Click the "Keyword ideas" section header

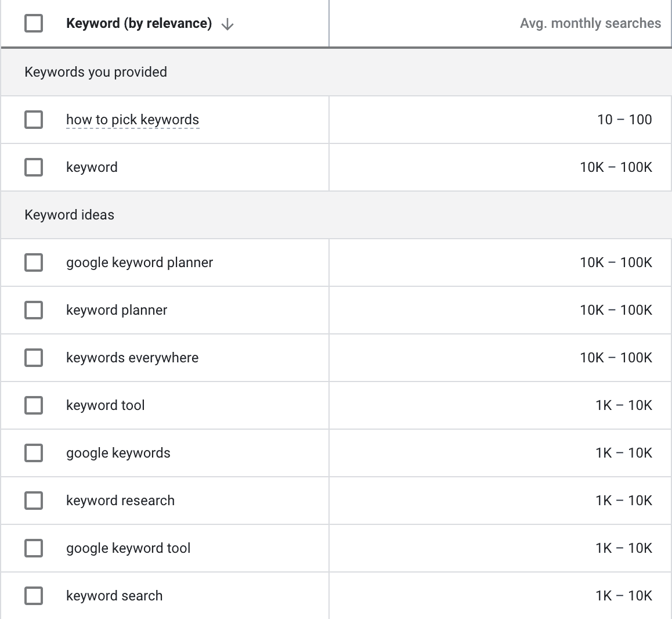point(69,215)
